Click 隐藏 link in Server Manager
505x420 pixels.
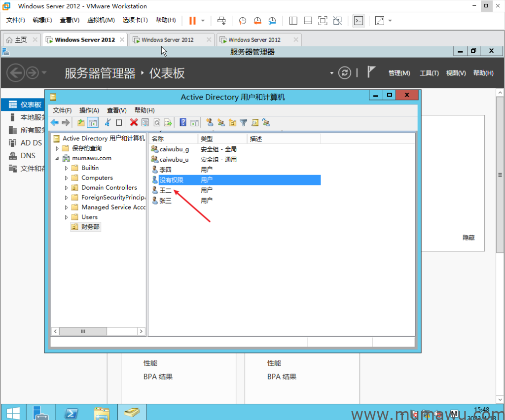click(469, 238)
